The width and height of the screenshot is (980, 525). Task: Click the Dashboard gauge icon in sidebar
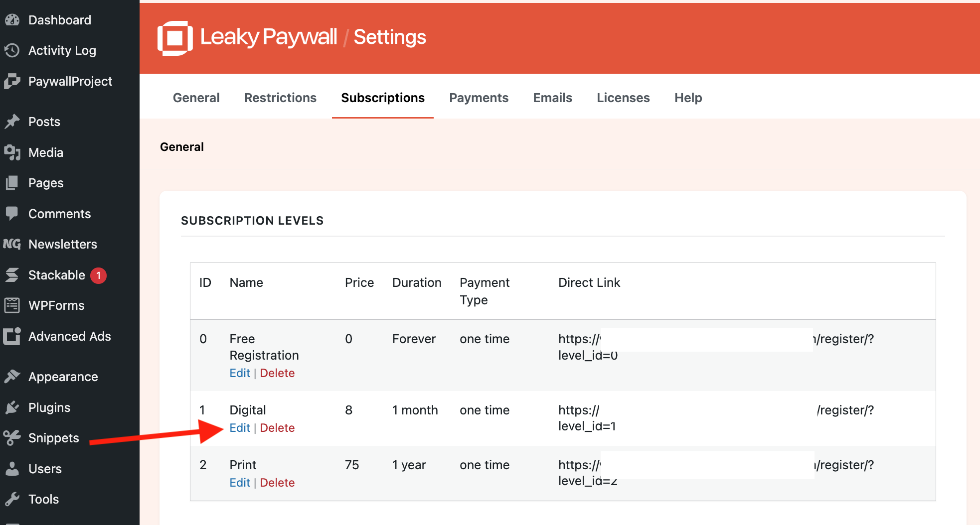[12, 20]
